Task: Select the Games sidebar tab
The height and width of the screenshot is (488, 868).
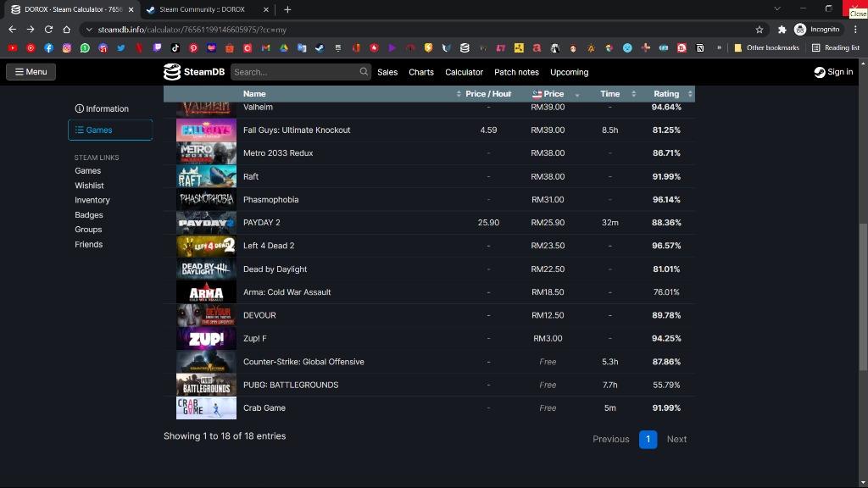Action: [110, 130]
